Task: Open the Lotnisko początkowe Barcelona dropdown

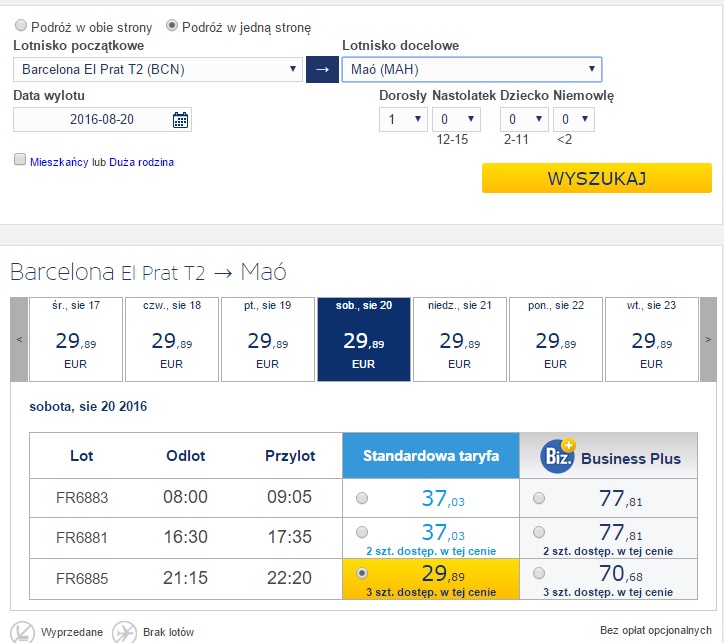Action: click(158, 70)
